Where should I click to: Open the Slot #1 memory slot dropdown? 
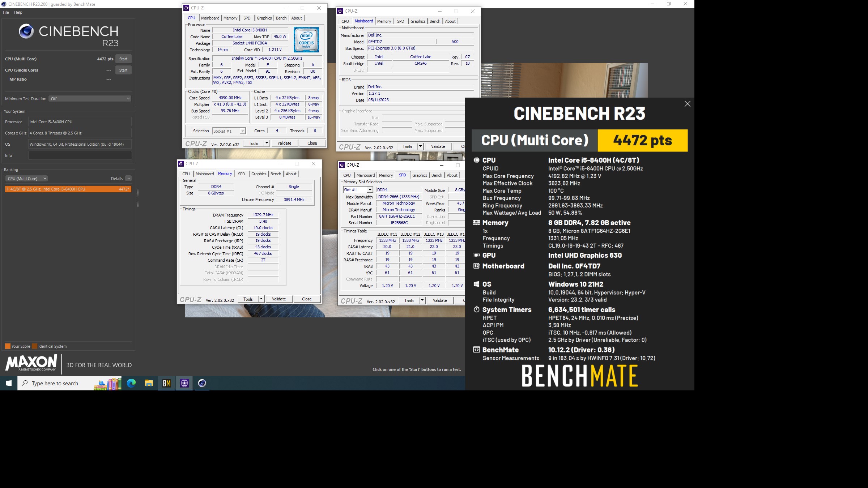click(358, 190)
